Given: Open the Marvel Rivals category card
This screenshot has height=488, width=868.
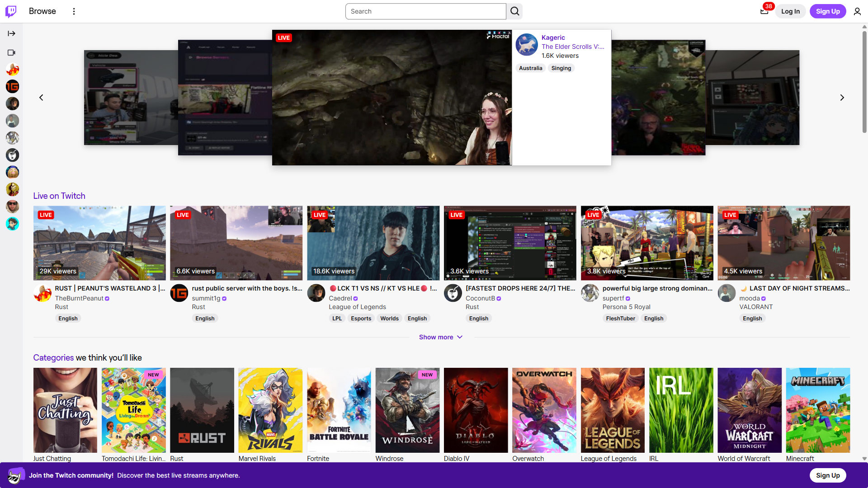Looking at the screenshot, I should tap(270, 410).
